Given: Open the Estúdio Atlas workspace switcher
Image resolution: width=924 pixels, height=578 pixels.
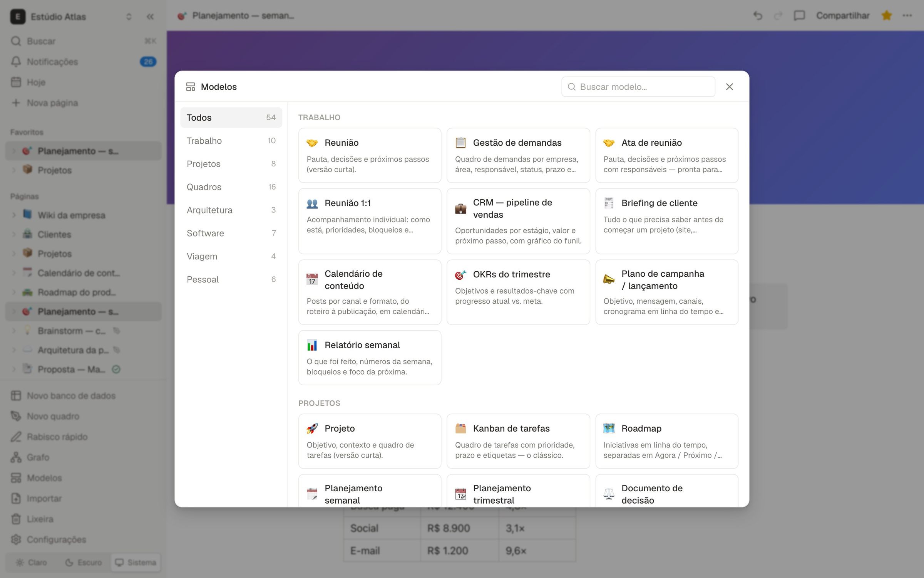Looking at the screenshot, I should (x=72, y=17).
